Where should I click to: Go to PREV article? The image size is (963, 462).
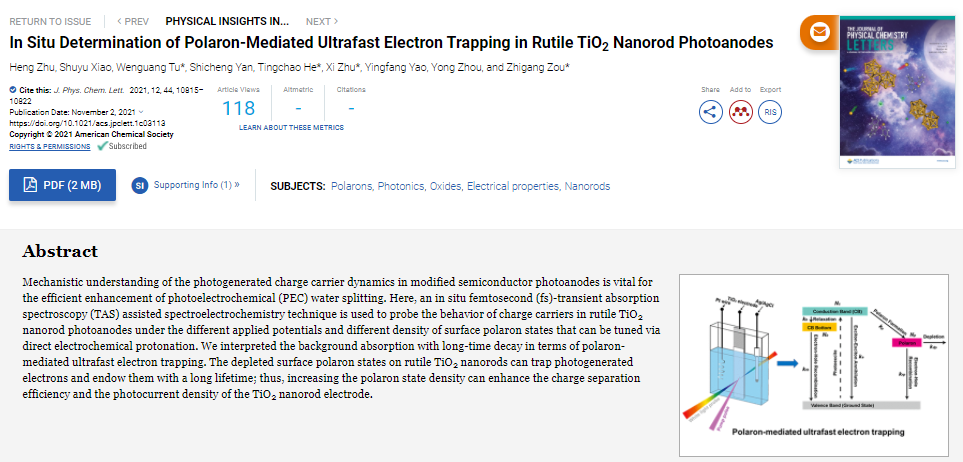point(133,21)
